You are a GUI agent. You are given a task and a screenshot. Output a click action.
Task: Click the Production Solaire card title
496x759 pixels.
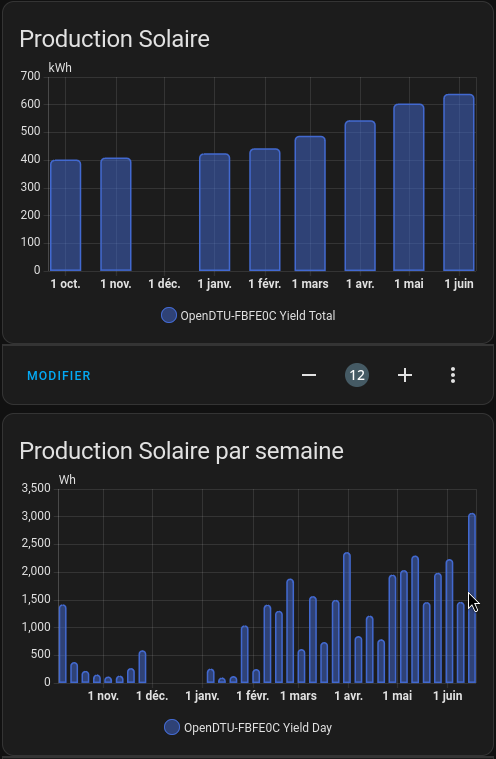pos(114,39)
